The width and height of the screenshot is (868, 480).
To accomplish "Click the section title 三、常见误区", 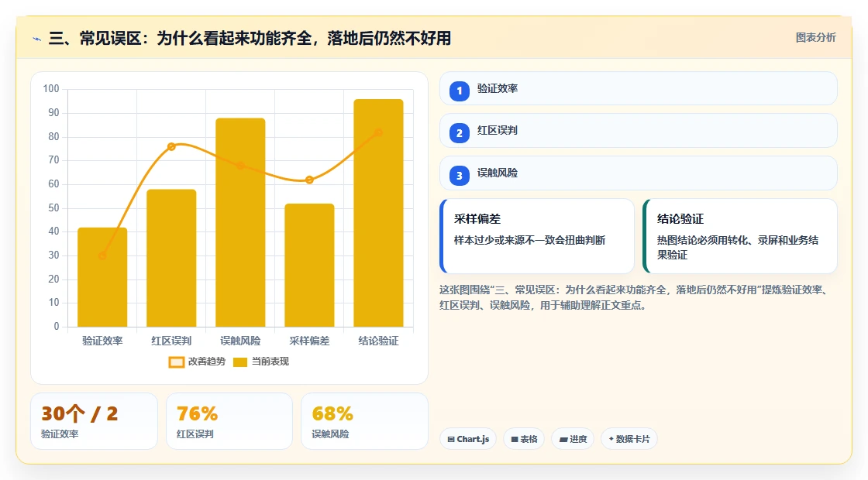I will click(250, 38).
